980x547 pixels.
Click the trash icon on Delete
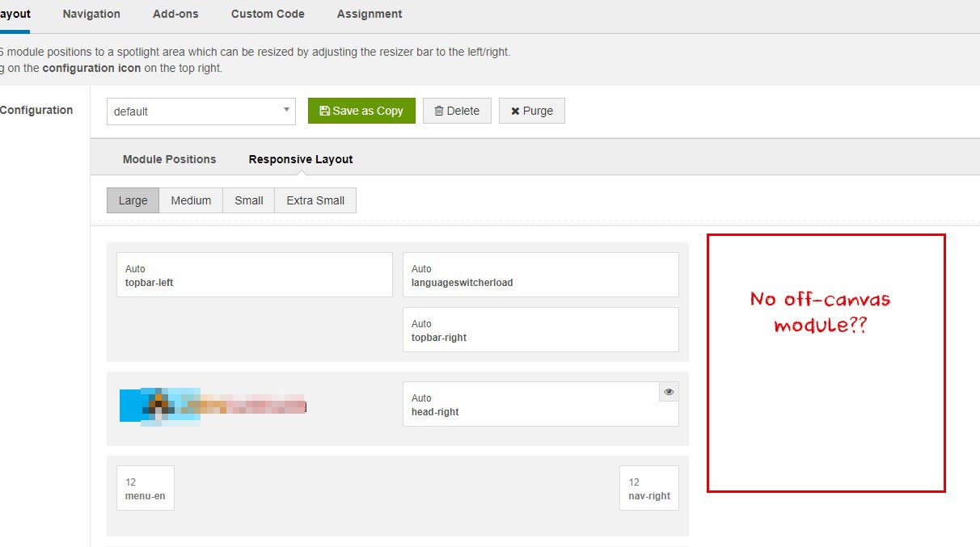pyautogui.click(x=439, y=111)
